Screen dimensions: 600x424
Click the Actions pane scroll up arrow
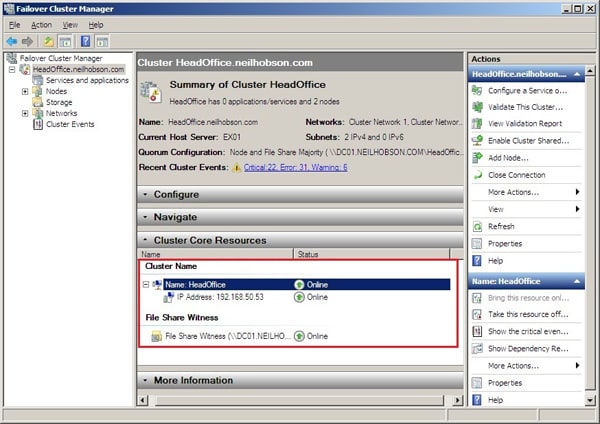[590, 70]
